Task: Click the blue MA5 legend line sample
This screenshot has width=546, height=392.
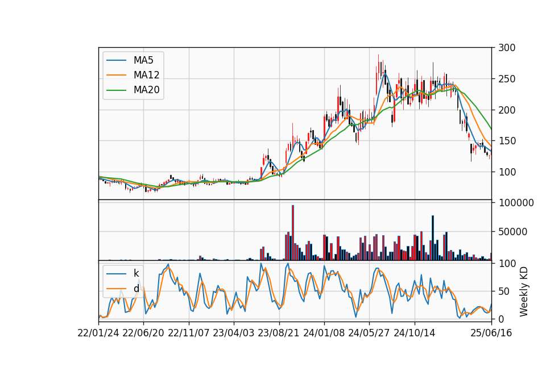Action: coord(116,60)
